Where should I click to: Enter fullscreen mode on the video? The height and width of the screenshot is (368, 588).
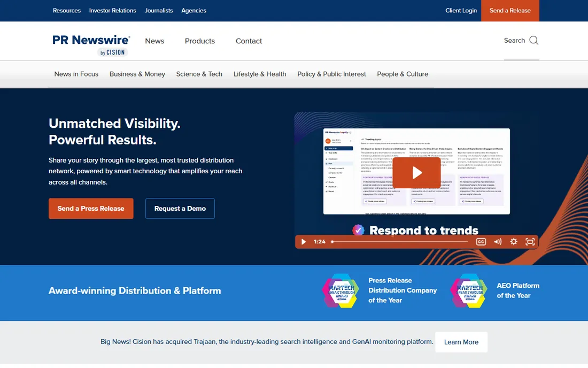point(530,242)
